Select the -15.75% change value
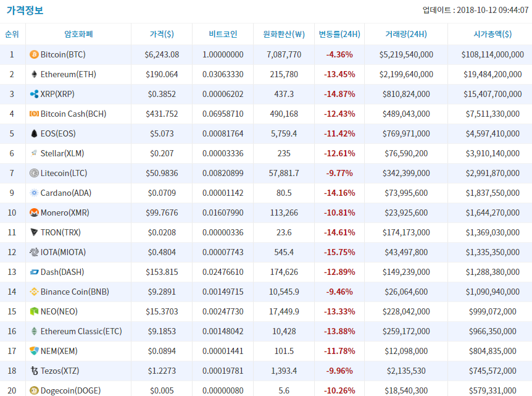 [339, 252]
